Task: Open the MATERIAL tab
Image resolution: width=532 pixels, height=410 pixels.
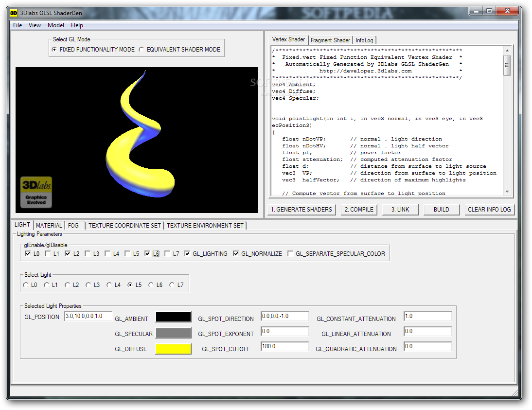Action: point(49,225)
